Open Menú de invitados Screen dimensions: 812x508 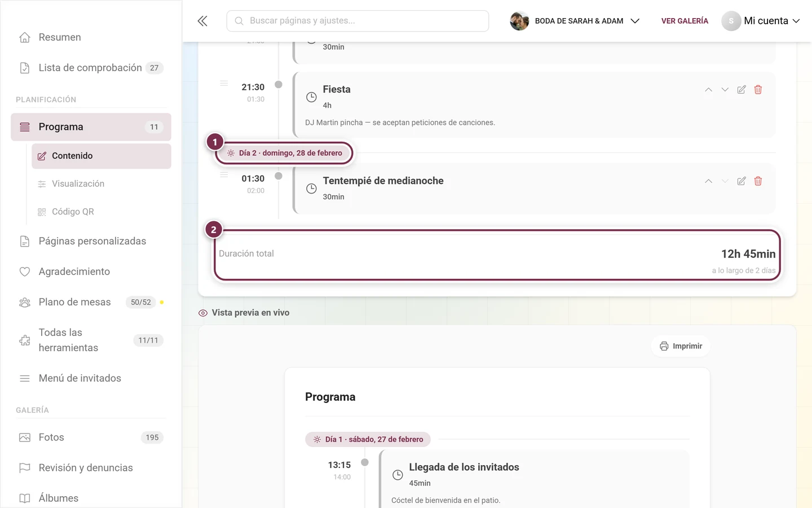pyautogui.click(x=91, y=378)
